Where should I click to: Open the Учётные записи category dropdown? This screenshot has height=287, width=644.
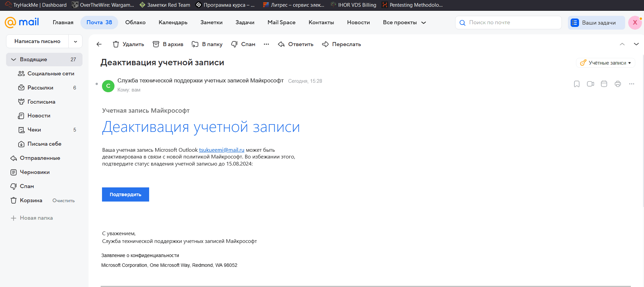(606, 63)
